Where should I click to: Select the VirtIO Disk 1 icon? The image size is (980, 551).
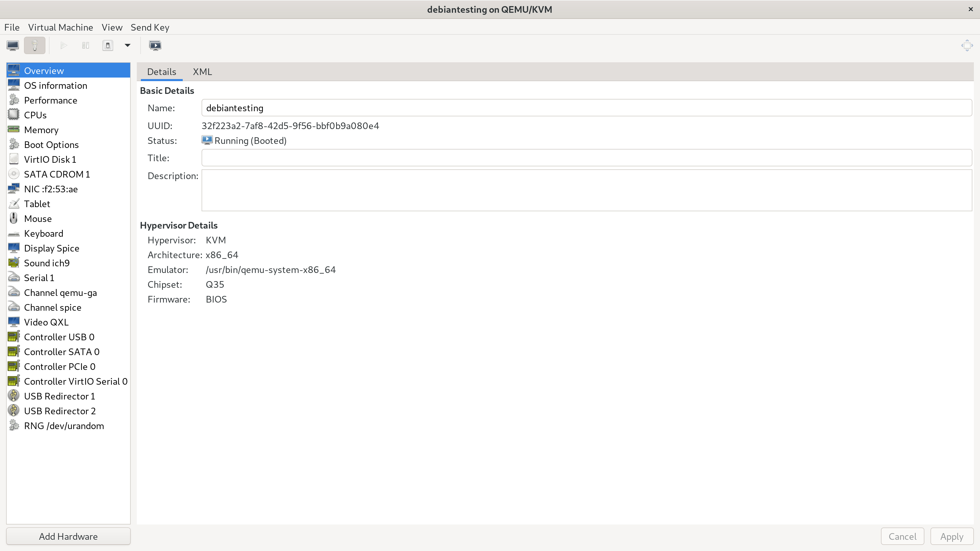[14, 159]
